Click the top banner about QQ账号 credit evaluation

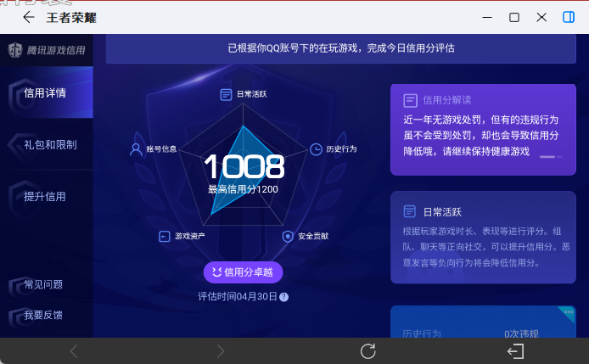point(340,48)
